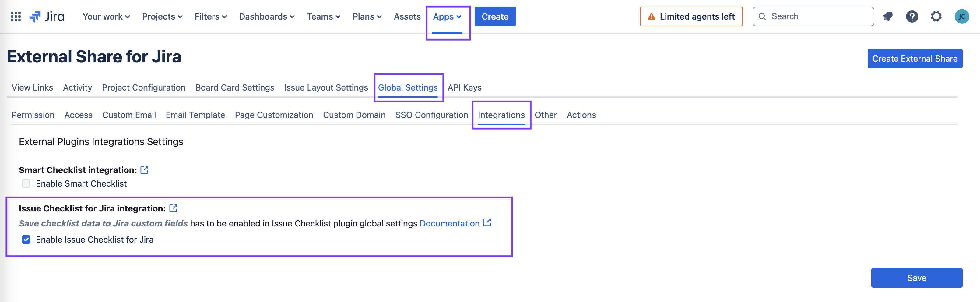Screen dimensions: 980x302
Task: Open Issue Checklist for Jira external link icon
Action: click(173, 208)
